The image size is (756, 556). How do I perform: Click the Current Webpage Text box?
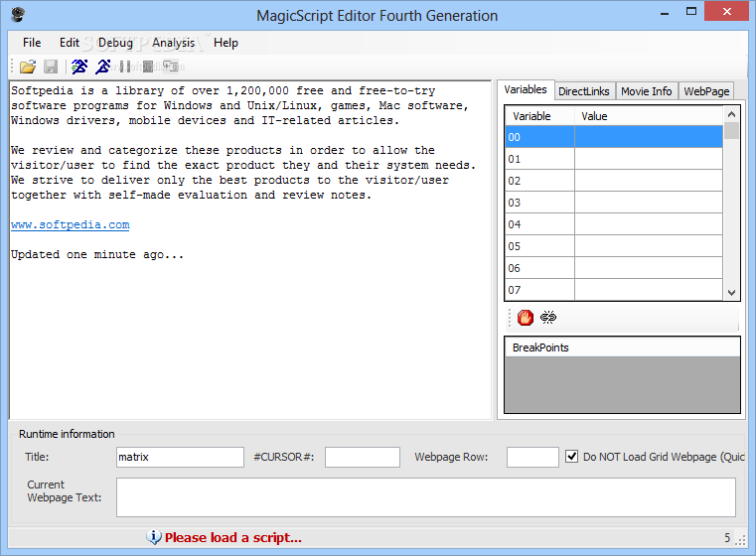(426, 497)
